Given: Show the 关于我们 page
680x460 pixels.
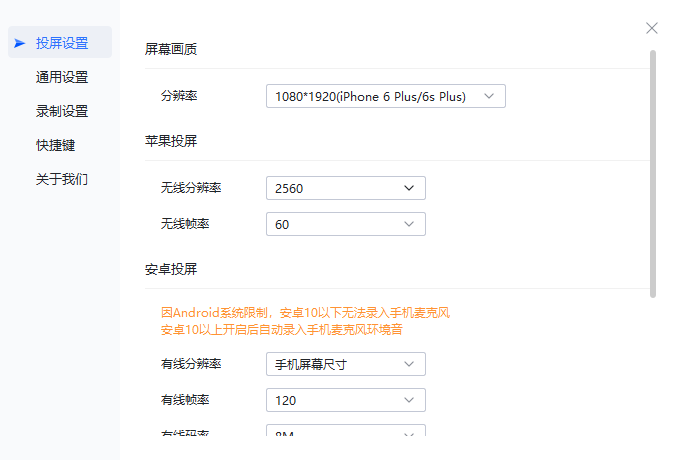Looking at the screenshot, I should 62,179.
